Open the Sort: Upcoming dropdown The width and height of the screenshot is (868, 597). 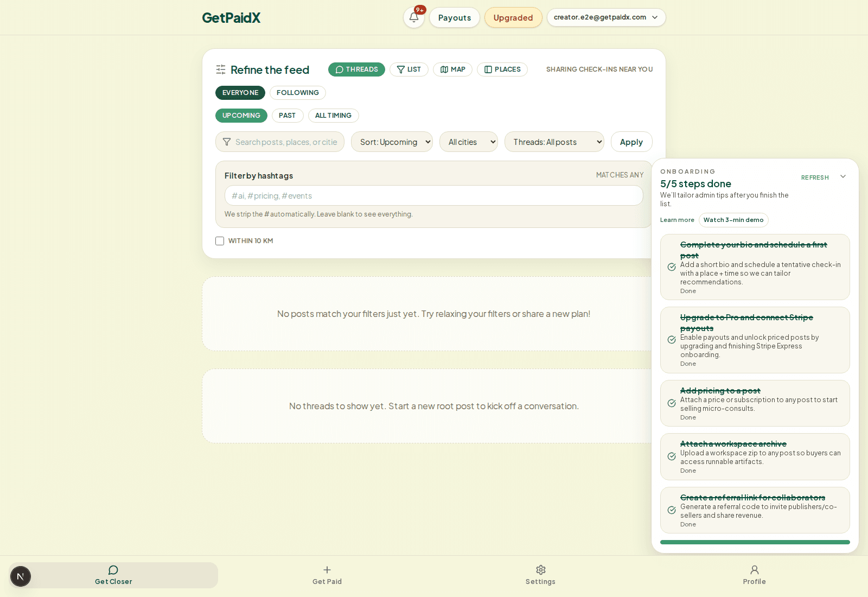coord(392,142)
